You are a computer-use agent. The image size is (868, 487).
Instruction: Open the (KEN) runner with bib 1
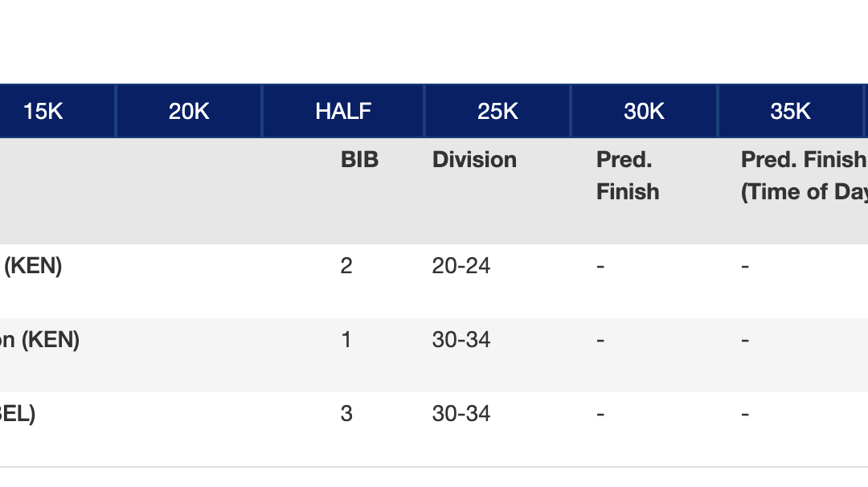pos(40,340)
